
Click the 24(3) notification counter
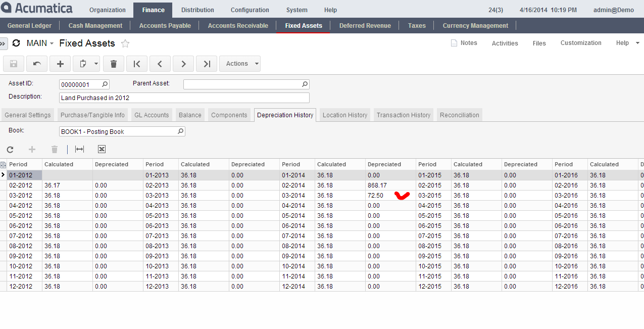pyautogui.click(x=496, y=10)
